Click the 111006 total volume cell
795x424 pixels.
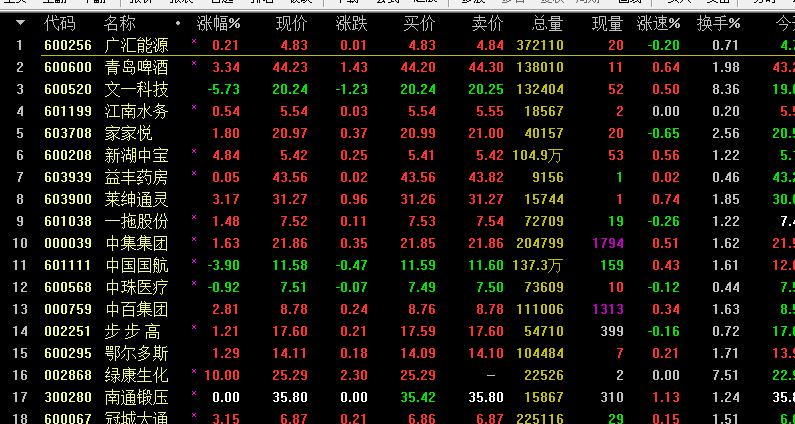540,309
